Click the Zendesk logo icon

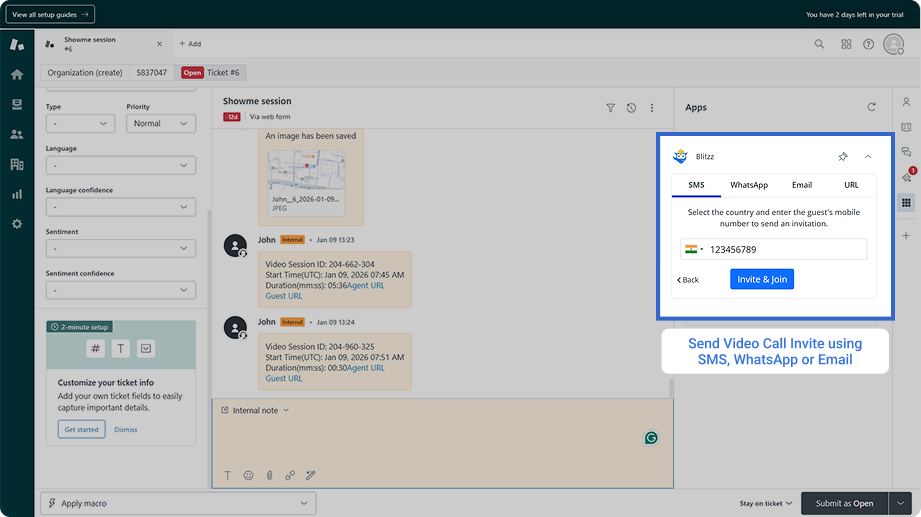coord(17,45)
